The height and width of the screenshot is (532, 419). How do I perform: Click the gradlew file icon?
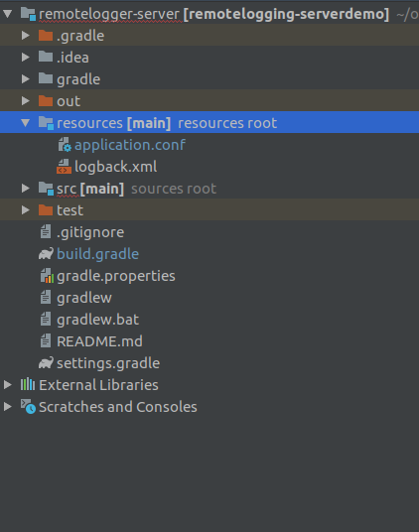click(46, 298)
